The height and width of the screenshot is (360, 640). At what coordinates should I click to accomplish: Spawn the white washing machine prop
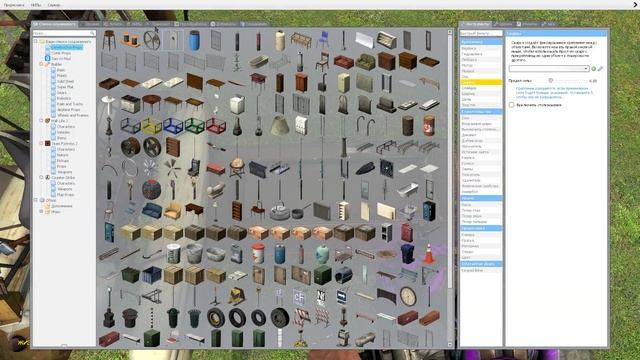[x=237, y=104]
